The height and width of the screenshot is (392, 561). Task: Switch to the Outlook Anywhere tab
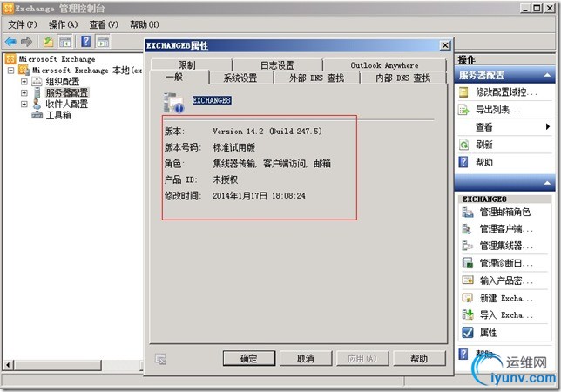385,64
